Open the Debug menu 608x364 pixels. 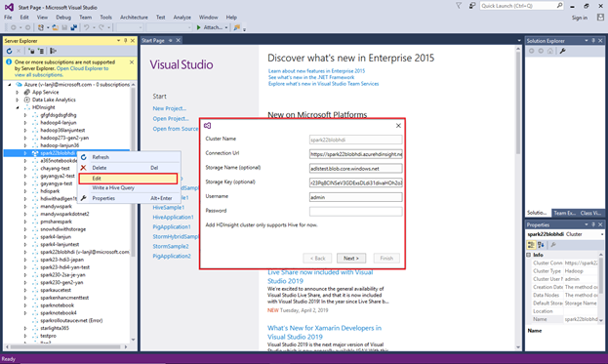pos(63,17)
